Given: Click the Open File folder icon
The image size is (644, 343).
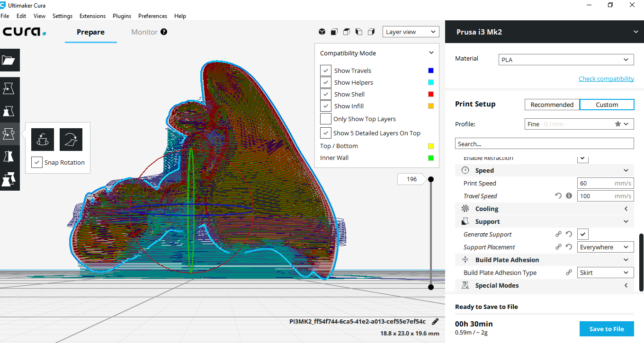Looking at the screenshot, I should pos(9,60).
